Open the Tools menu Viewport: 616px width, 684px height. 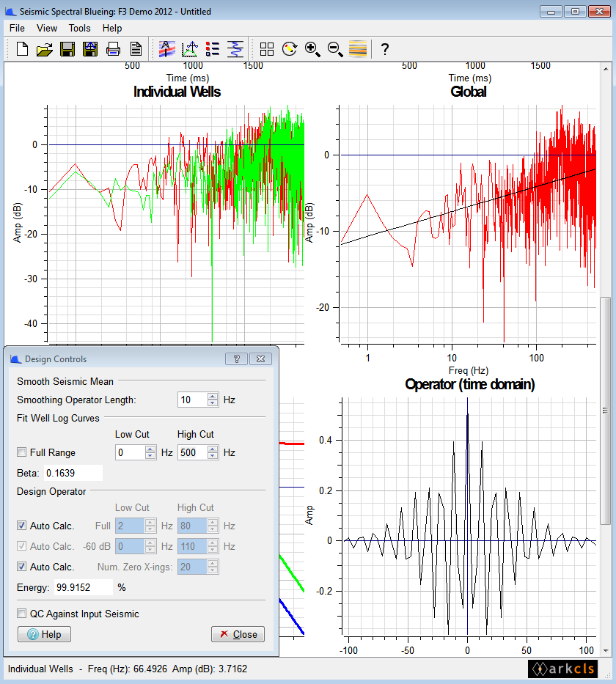79,28
